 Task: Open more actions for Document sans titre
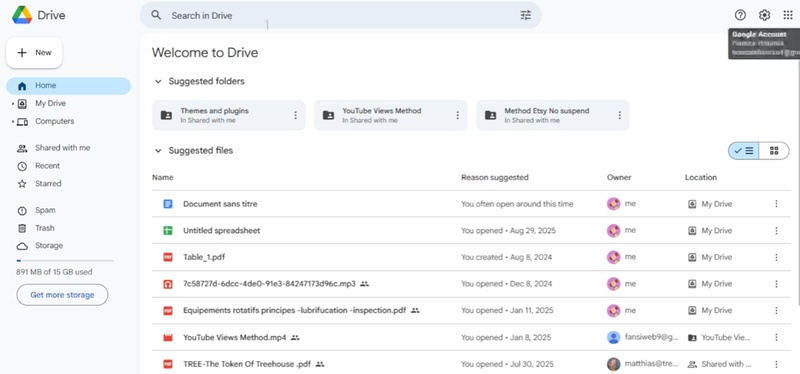point(776,204)
